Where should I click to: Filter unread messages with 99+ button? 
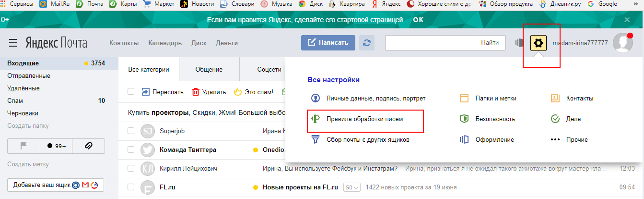(56, 146)
